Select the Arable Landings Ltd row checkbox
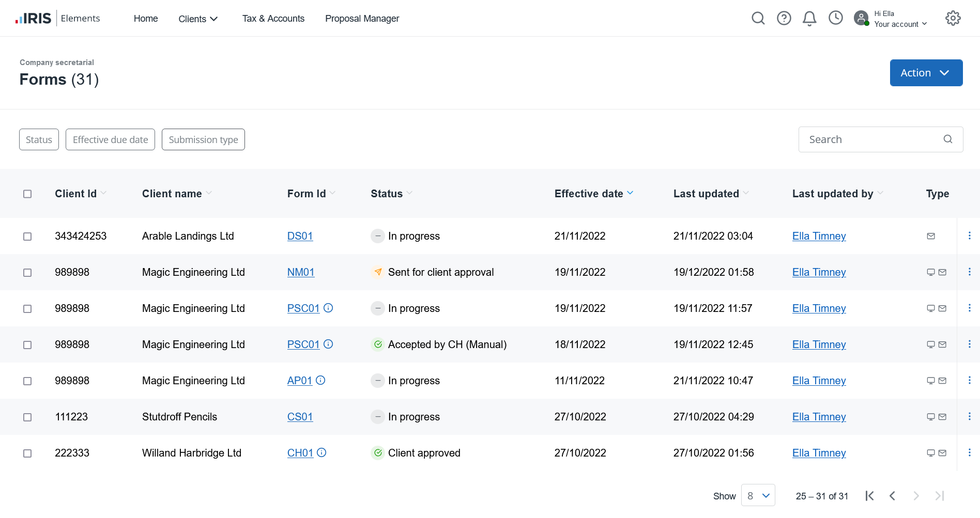Screen dimensions: 980x518 point(27,237)
